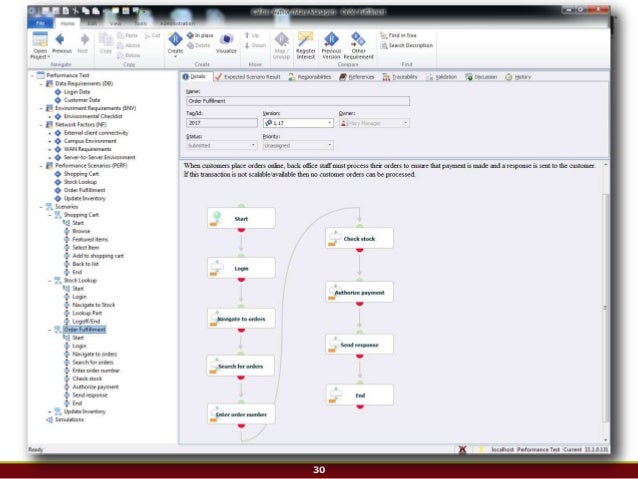Screen dimensions: 638x479
Task: Click the Login node in the diagram
Action: point(241,268)
